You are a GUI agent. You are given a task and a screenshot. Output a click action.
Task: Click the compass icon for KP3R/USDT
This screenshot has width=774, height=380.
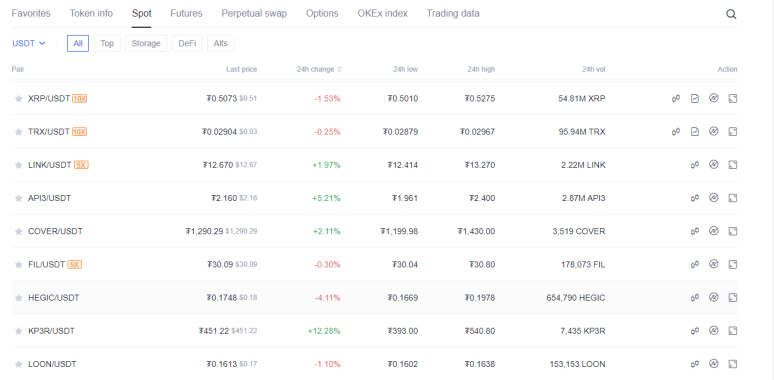[x=713, y=330]
